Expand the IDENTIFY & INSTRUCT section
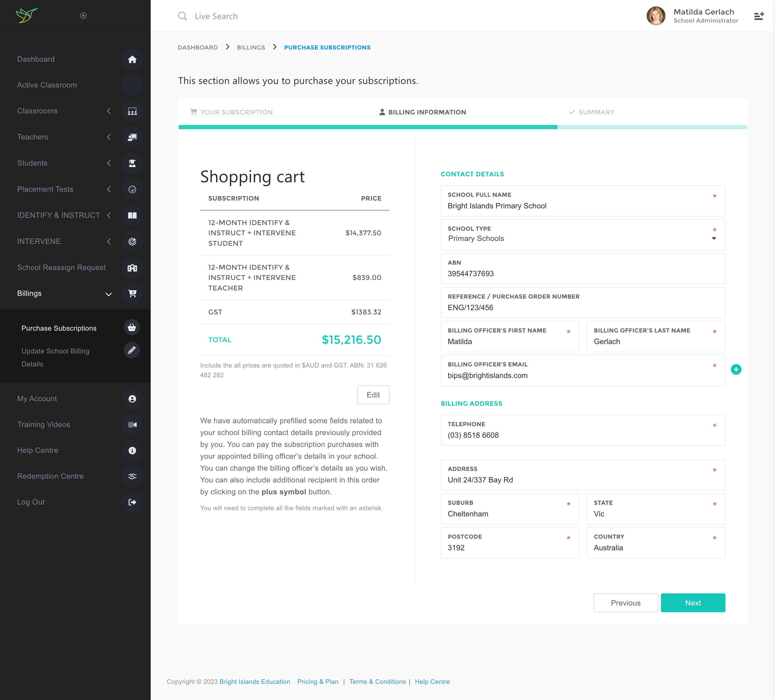The height and width of the screenshot is (700, 775). 109,215
